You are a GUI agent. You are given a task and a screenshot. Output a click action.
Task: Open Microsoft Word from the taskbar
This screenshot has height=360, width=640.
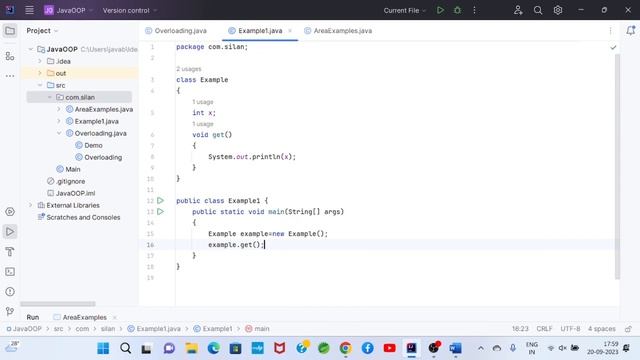click(x=456, y=348)
